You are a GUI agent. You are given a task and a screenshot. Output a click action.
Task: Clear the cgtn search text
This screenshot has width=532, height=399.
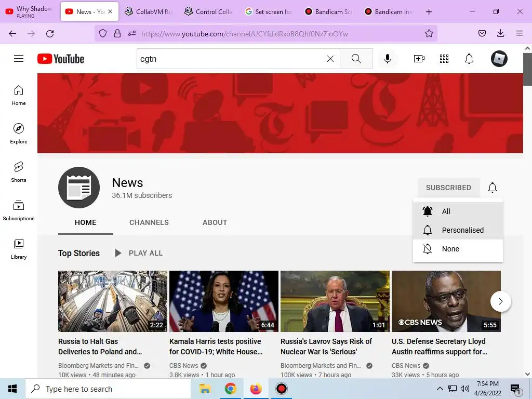[x=330, y=59]
